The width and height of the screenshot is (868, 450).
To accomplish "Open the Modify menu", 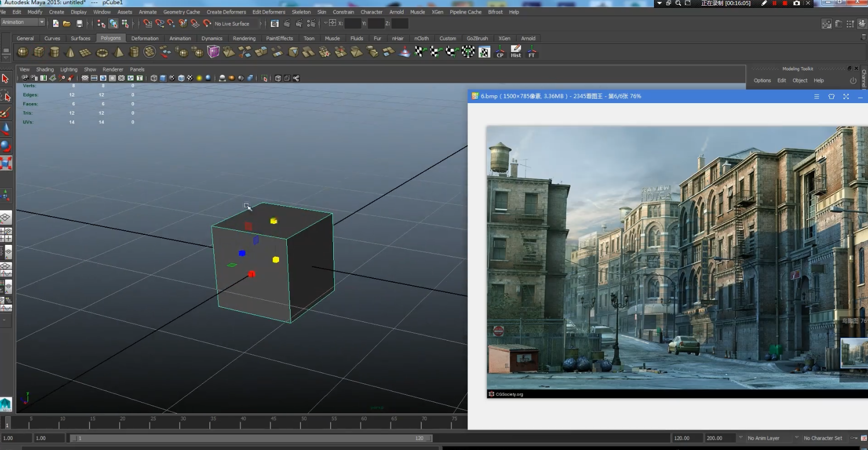I will coord(35,12).
